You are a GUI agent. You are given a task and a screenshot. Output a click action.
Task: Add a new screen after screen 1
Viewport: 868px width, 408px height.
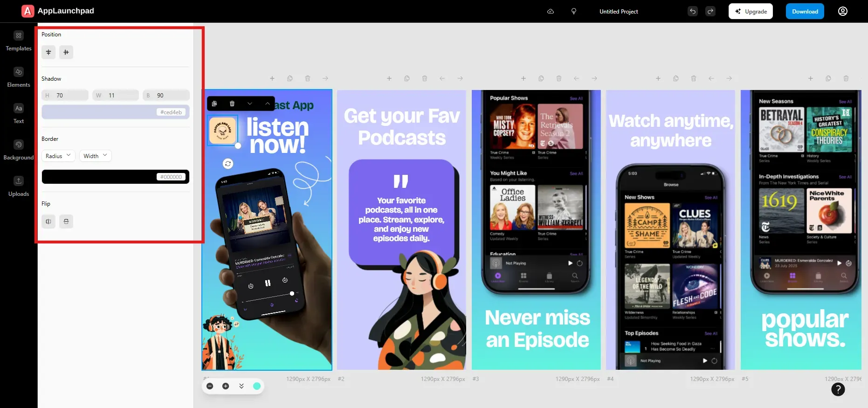[x=272, y=78]
